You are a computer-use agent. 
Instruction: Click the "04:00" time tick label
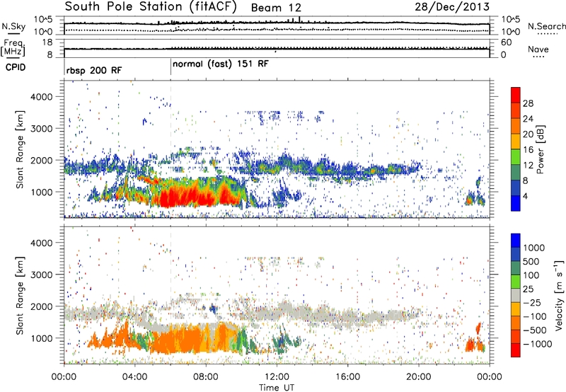point(135,377)
